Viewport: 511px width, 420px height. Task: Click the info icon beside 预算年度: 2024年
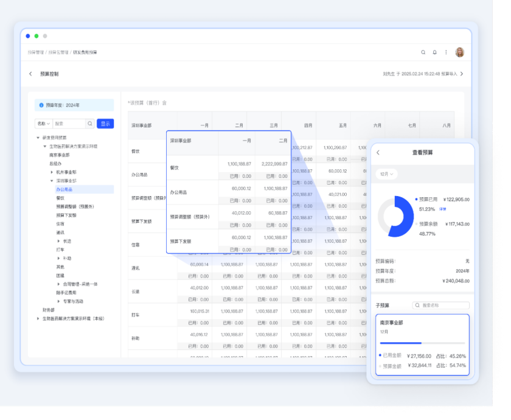41,105
